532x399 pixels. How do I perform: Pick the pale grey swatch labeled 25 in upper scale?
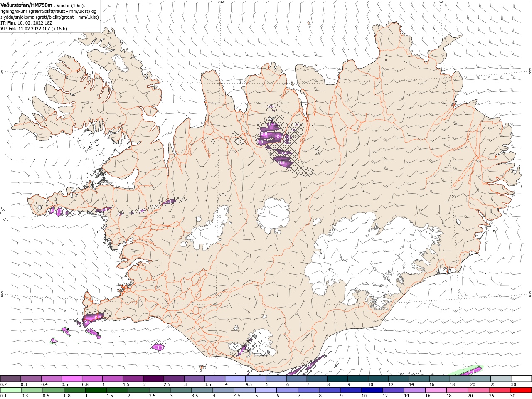pyautogui.click(x=500, y=379)
